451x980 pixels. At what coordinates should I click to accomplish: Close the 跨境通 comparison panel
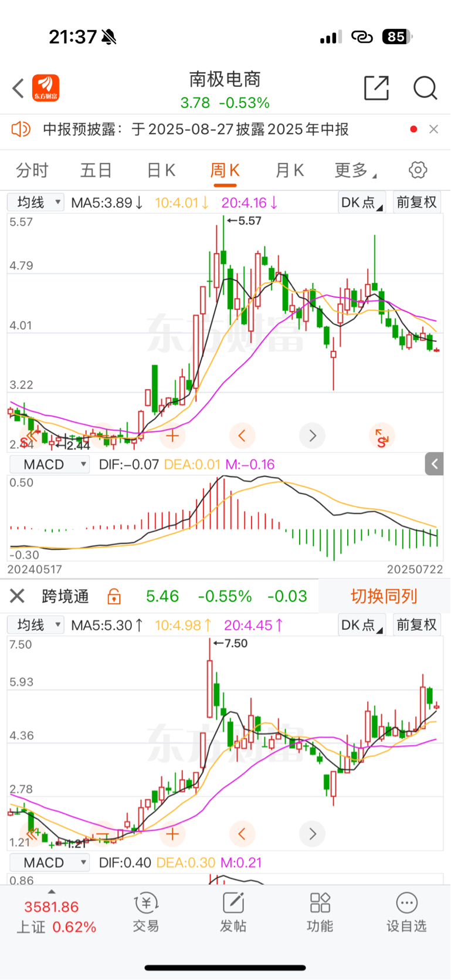point(17,596)
